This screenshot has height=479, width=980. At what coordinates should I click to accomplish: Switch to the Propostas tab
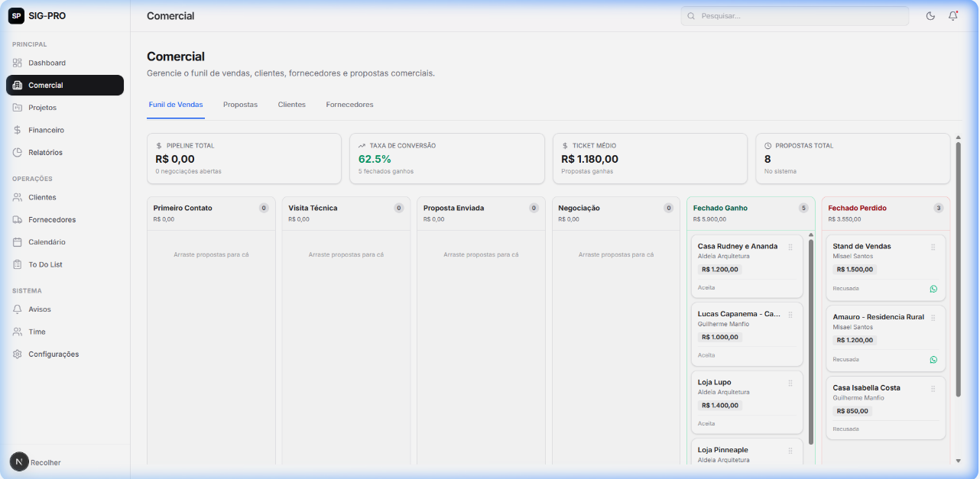click(x=240, y=105)
